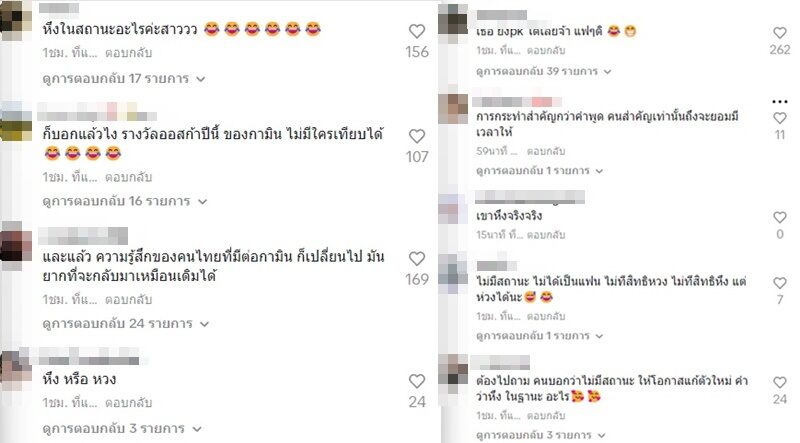Open three-dot menu on 11-likes comment
Viewport: 800px width, 443px height.
pos(780,102)
